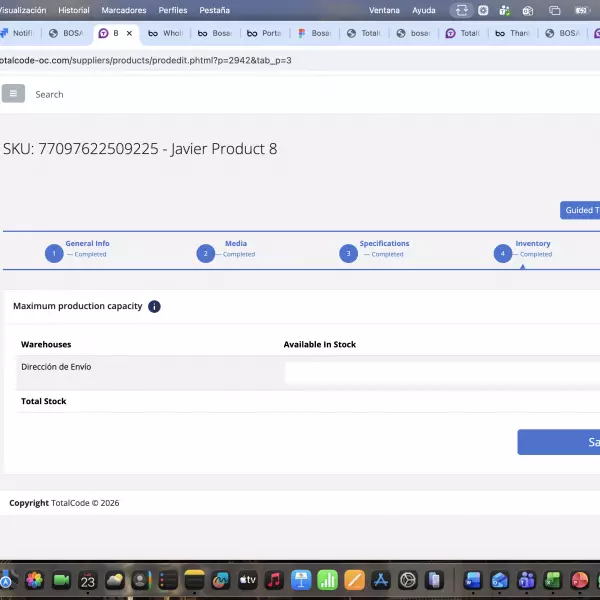This screenshot has height=600, width=600.
Task: Click the SKU 77097622509225 Javier Product 8 heading
Action: [x=140, y=149]
